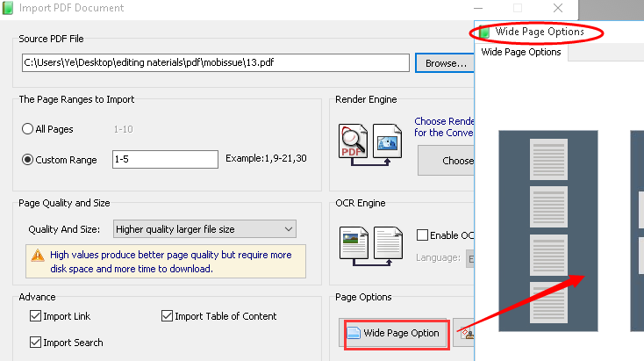
Task: Toggle the Import Table of Content checkbox
Action: [x=167, y=316]
